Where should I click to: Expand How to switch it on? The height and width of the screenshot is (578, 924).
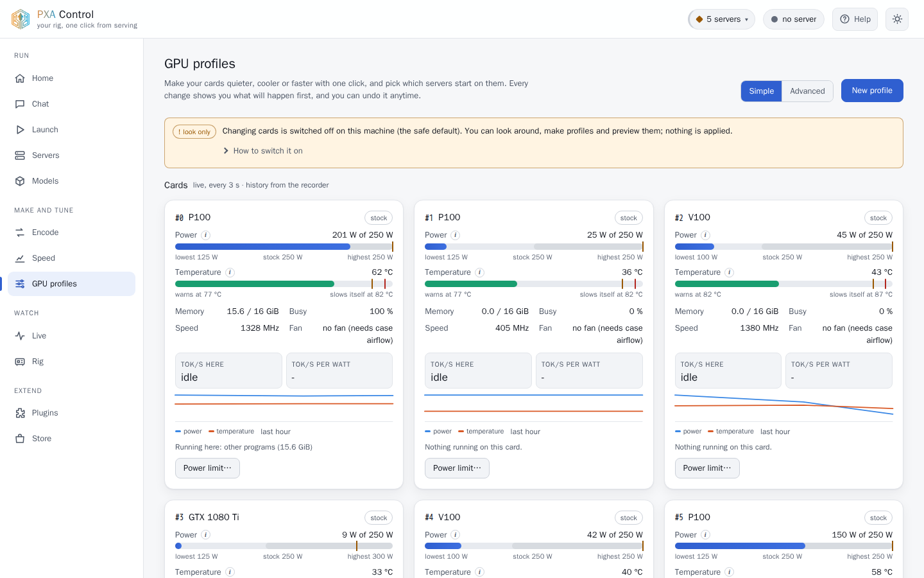tap(263, 151)
